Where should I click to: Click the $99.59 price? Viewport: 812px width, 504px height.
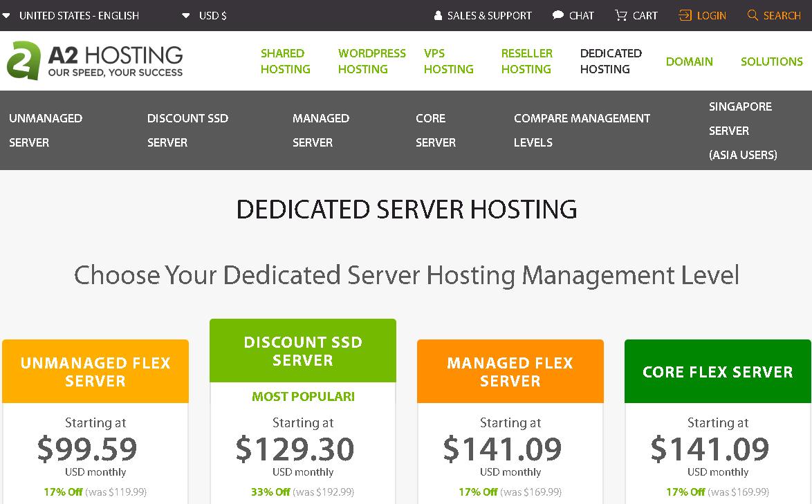(87, 449)
